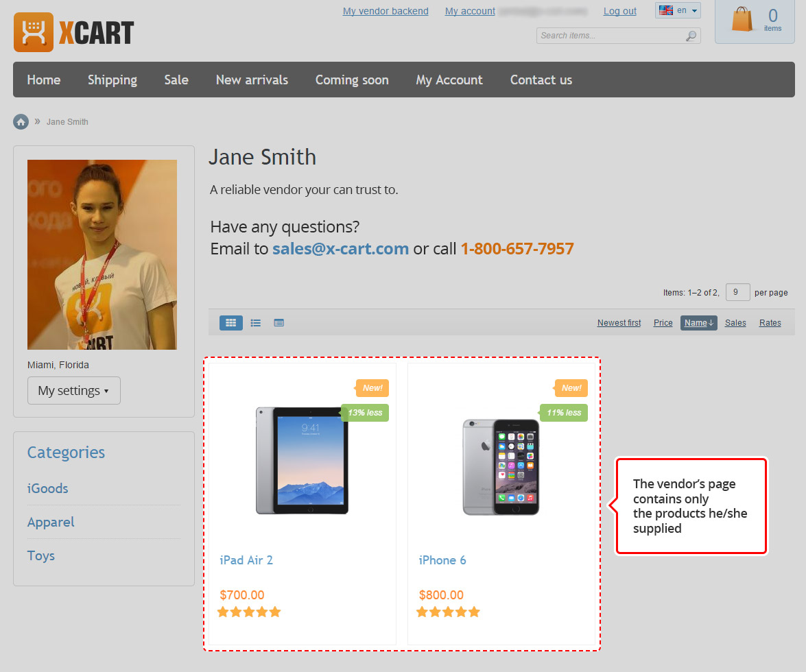Click the Jane Smith page heading
This screenshot has height=672, width=806.
point(262,157)
